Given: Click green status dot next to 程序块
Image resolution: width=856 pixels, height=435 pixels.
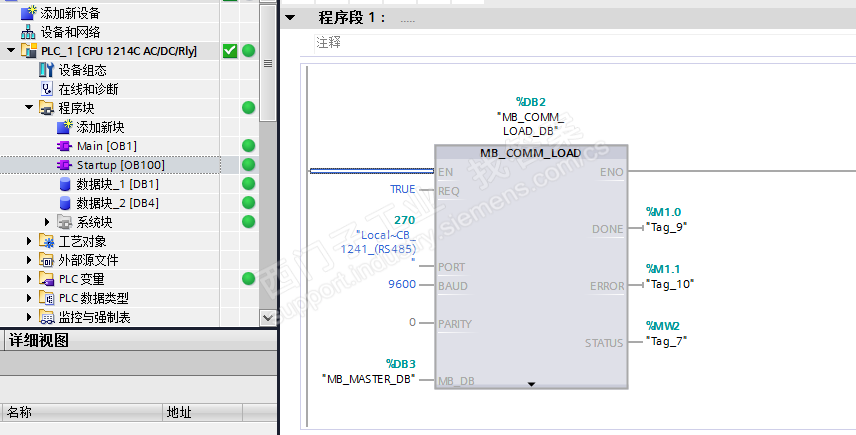Looking at the screenshot, I should [248, 108].
